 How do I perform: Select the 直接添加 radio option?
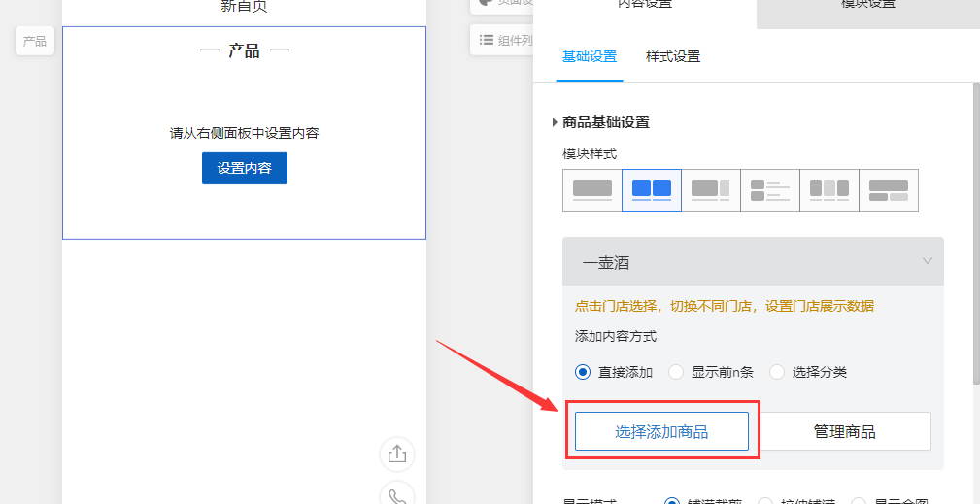tap(583, 372)
